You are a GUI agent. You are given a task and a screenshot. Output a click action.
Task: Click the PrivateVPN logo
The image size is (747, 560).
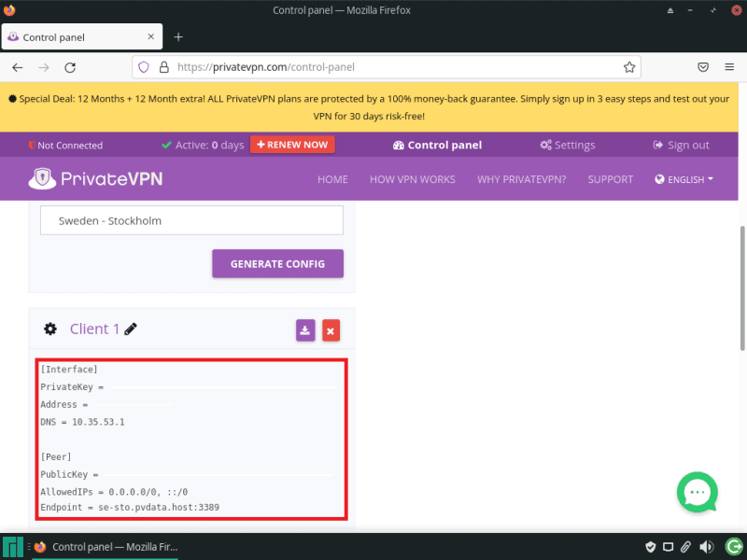96,178
